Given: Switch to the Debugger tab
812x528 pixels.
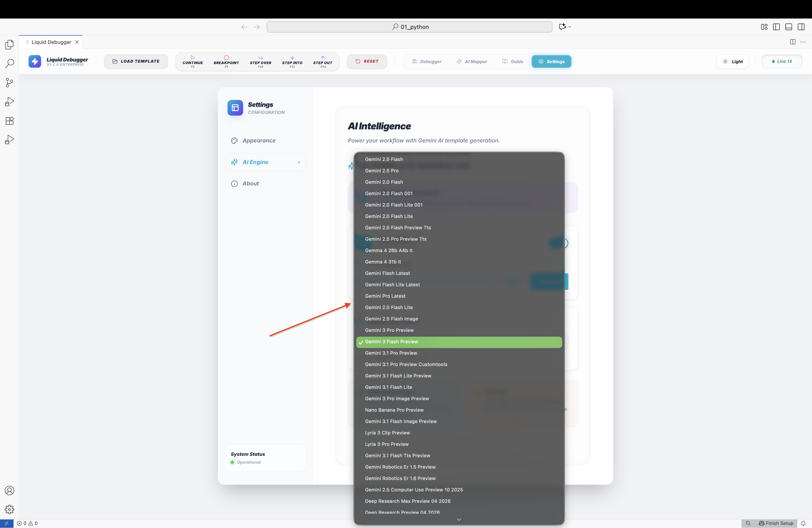Looking at the screenshot, I should click(427, 62).
